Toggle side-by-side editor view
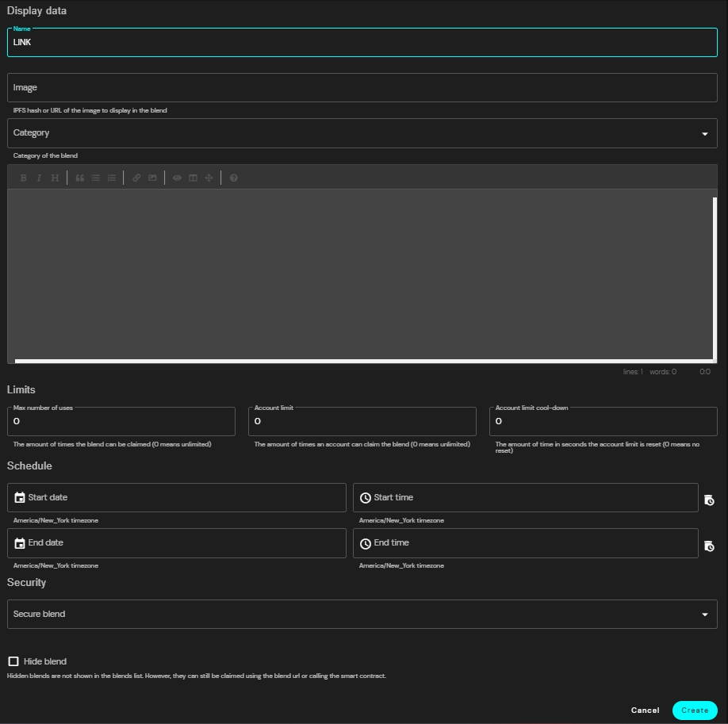Viewport: 728px width, 724px height. coord(193,178)
